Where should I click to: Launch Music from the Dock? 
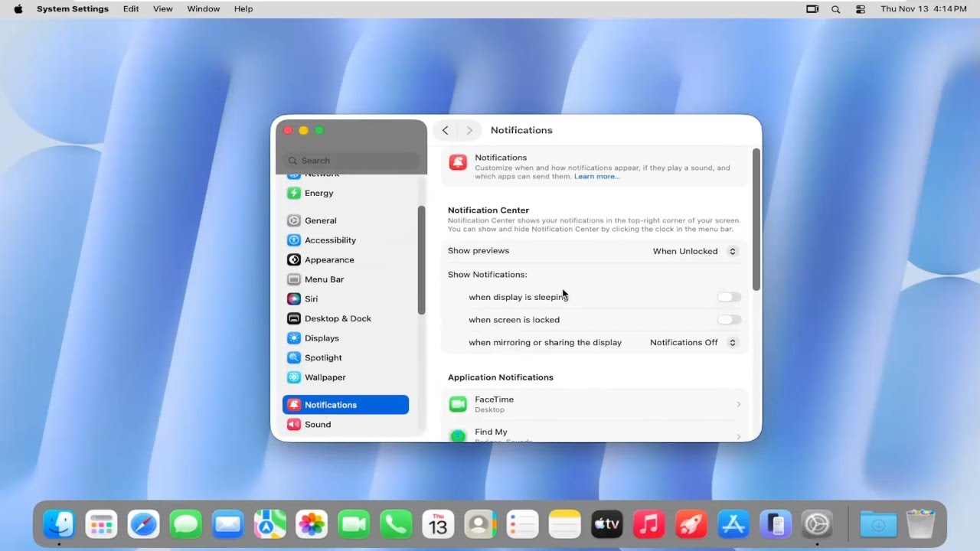(x=649, y=524)
